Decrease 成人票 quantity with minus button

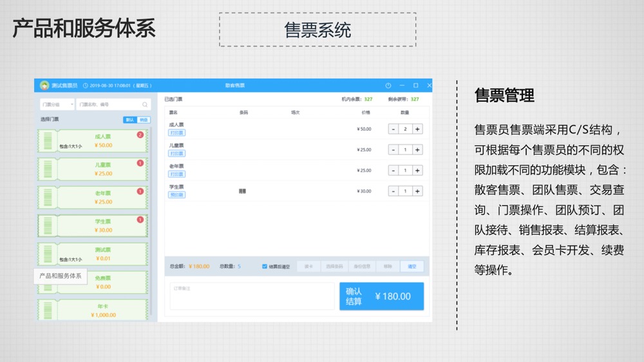coord(393,129)
